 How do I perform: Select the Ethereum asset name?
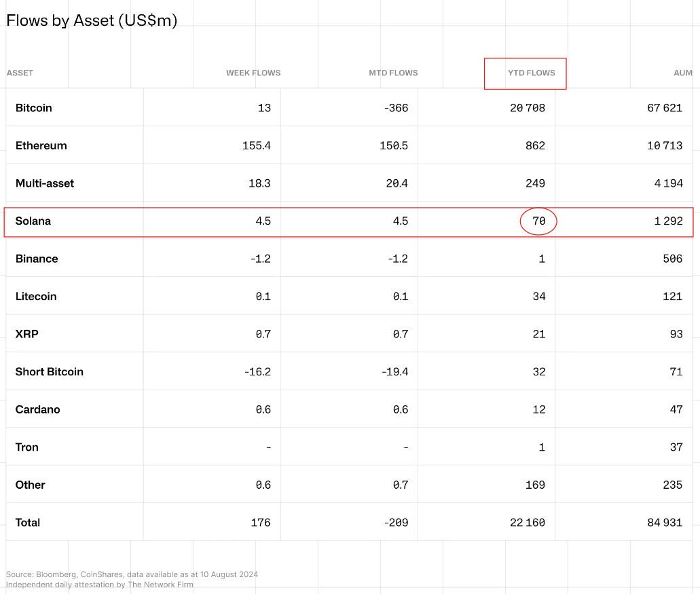tap(41, 145)
